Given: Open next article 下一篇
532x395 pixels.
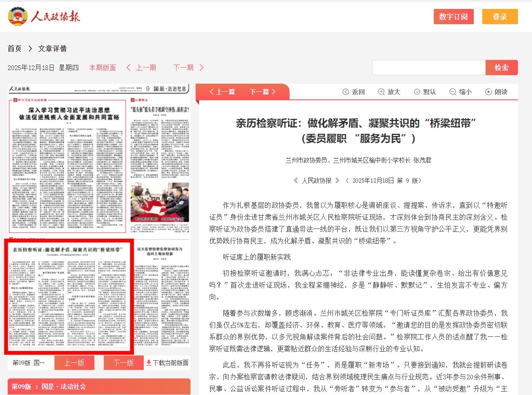Looking at the screenshot, I should pos(263,92).
